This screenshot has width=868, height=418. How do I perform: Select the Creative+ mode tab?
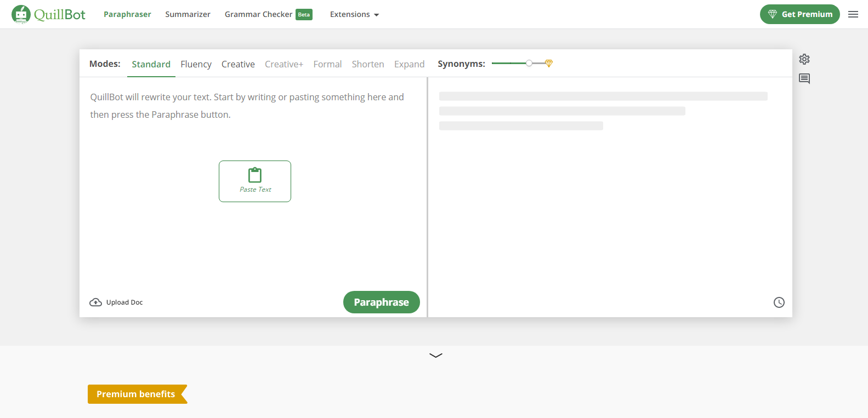284,64
